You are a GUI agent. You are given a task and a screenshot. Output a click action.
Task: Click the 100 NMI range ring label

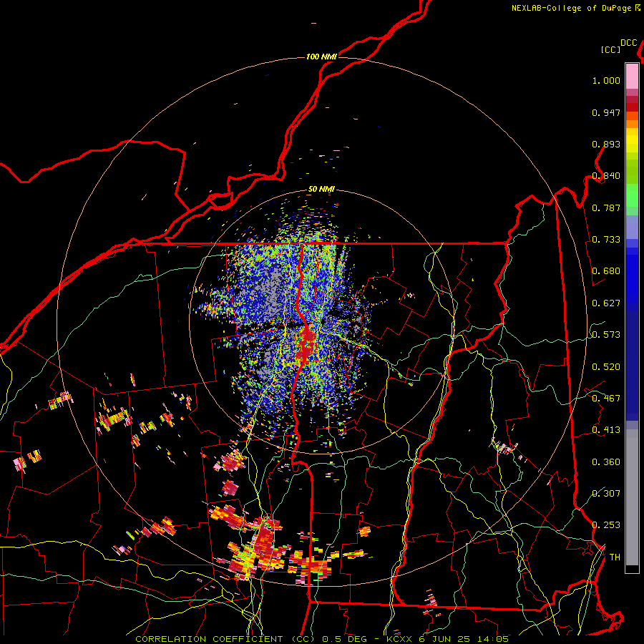[321, 57]
